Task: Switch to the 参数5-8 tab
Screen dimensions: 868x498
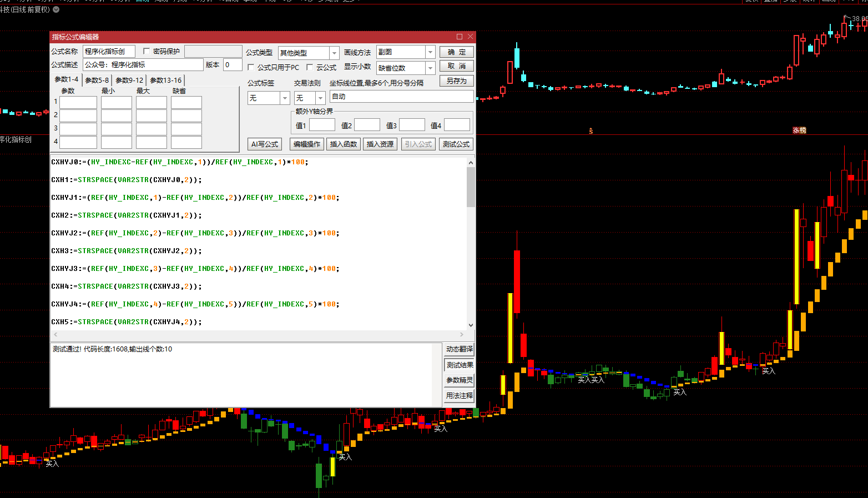Action: click(97, 80)
